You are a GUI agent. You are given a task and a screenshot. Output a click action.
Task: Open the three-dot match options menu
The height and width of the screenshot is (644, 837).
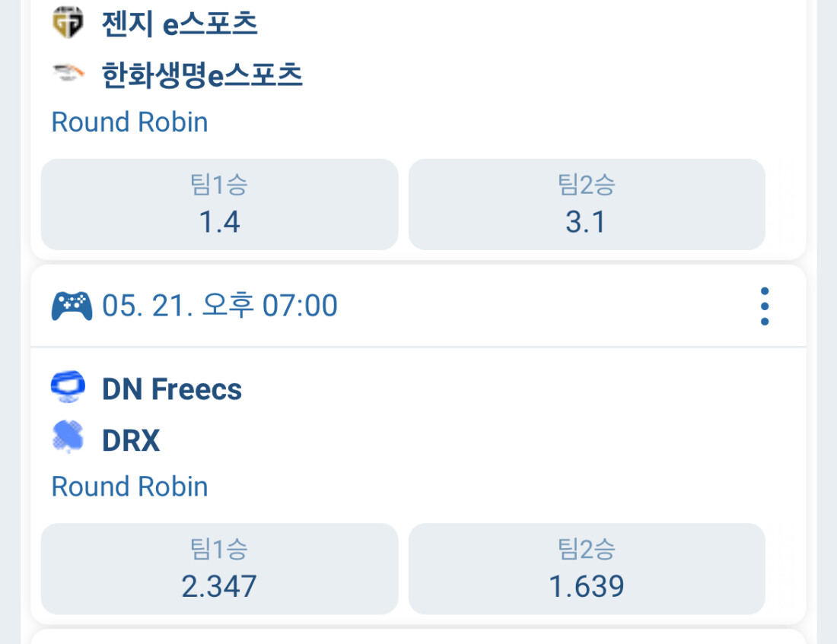764,306
